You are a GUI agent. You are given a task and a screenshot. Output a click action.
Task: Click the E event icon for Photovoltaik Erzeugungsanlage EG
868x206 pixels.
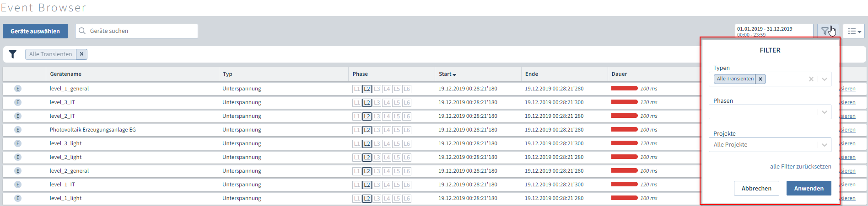pos(18,130)
